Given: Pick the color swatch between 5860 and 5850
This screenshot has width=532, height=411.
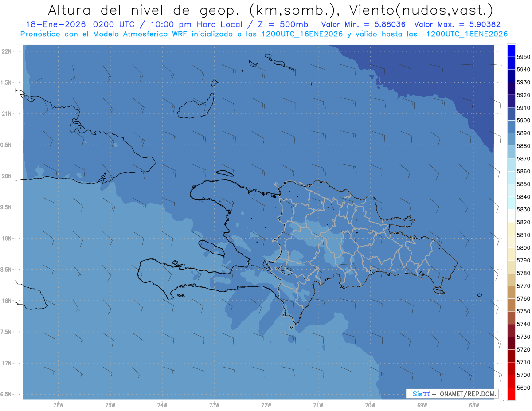Looking at the screenshot, I should click(x=511, y=177).
